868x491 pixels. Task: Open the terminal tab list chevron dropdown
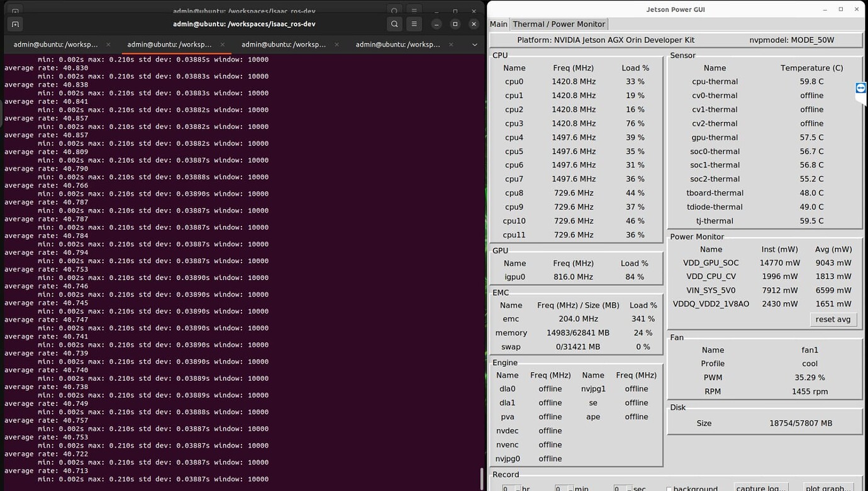474,45
